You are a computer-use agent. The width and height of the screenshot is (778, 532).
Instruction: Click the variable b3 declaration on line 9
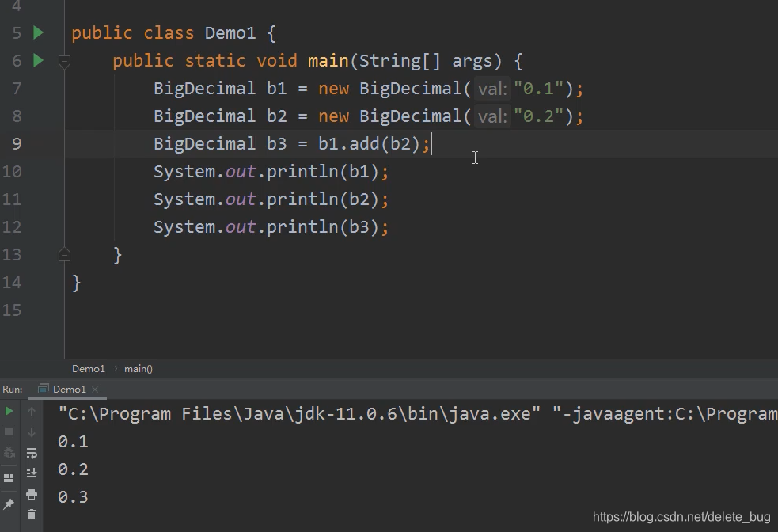(277, 144)
